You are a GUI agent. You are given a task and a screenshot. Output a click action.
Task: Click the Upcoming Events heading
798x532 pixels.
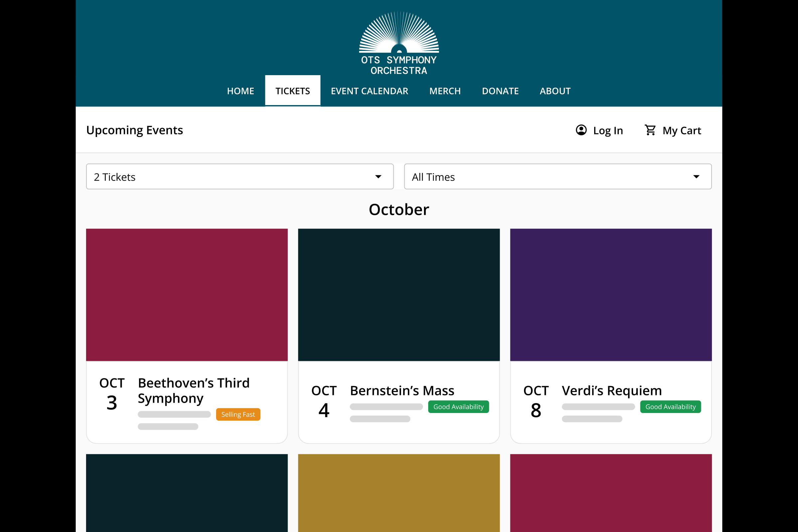(135, 130)
